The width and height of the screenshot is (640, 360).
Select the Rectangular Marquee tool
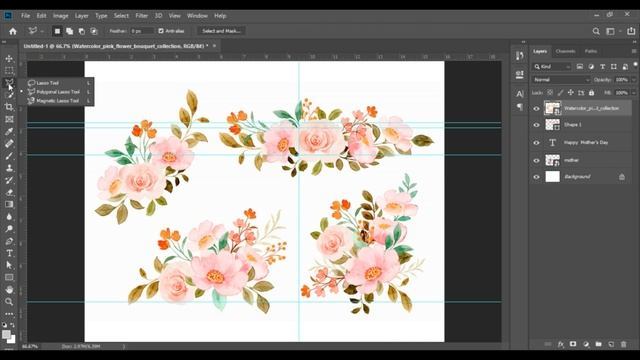coord(9,71)
